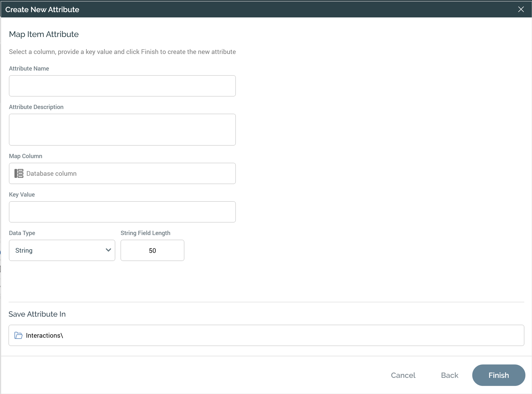Click the Attribute Description label

coord(36,107)
